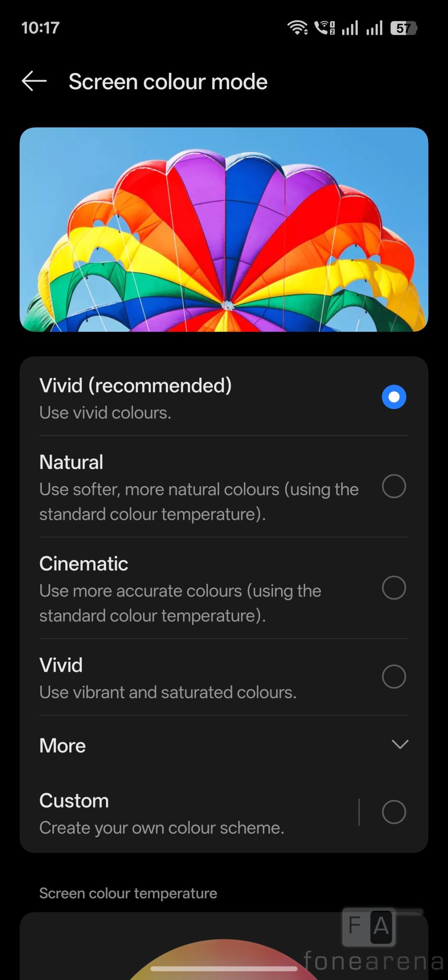The width and height of the screenshot is (448, 980).
Task: Select the Vivid (recommended) radio button
Action: point(394,397)
